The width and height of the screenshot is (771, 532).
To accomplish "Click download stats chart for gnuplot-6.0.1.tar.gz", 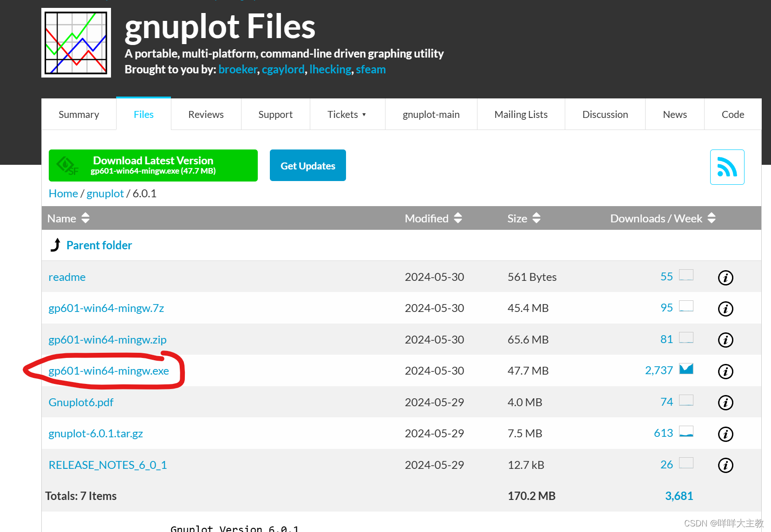I will coord(686,432).
